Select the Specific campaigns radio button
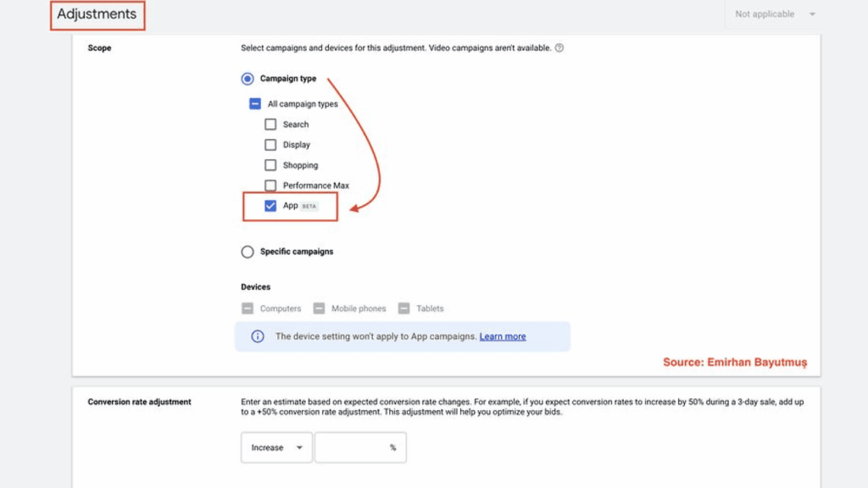868x488 pixels. (248, 252)
